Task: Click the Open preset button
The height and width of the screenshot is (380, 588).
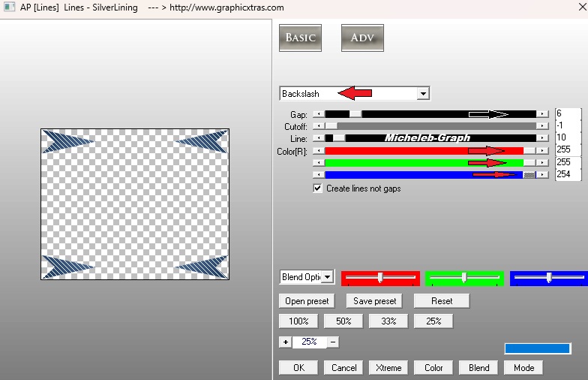Action: click(307, 301)
